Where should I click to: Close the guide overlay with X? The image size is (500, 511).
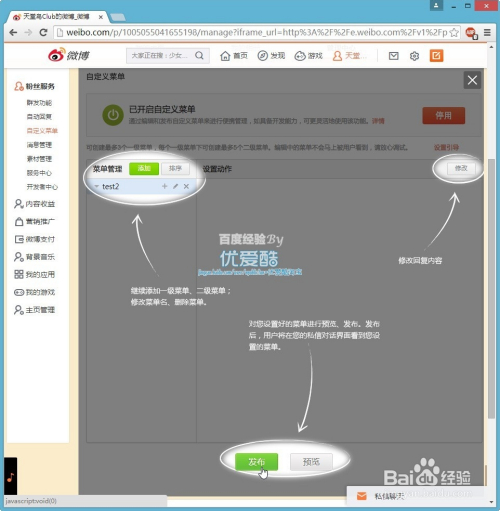(472, 80)
